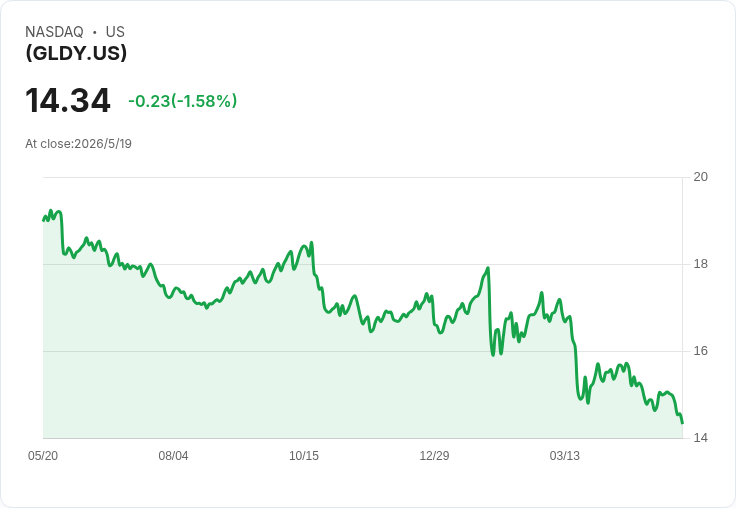
Task: Click the low trough near 08/04
Action: pyautogui.click(x=207, y=308)
